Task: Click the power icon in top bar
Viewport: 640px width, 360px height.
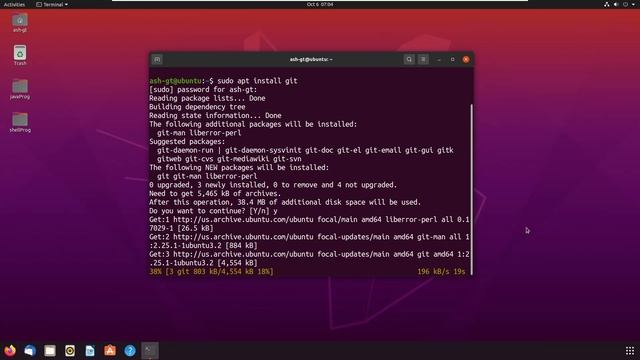Action: (625, 4)
